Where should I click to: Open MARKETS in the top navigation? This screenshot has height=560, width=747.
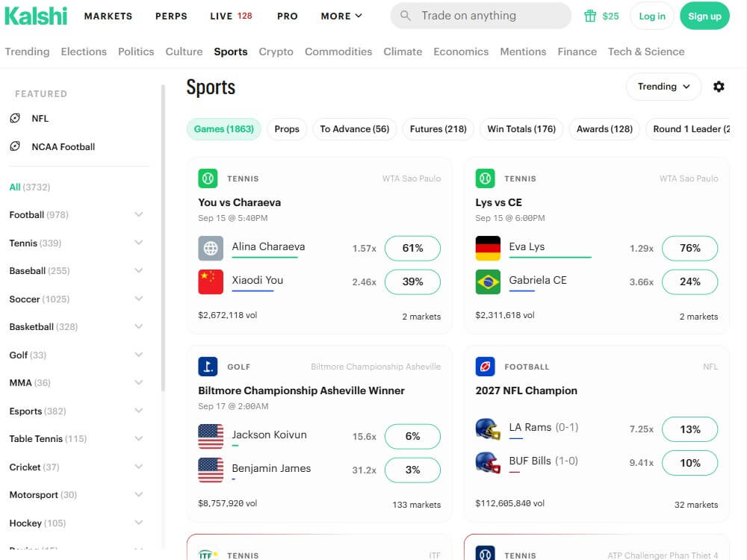[x=108, y=16]
